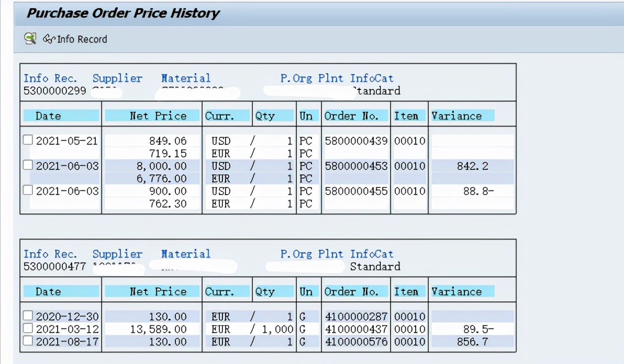Enable the checkbox for date 2020-12-30
Image resolution: width=624 pixels, height=364 pixels.
click(28, 316)
